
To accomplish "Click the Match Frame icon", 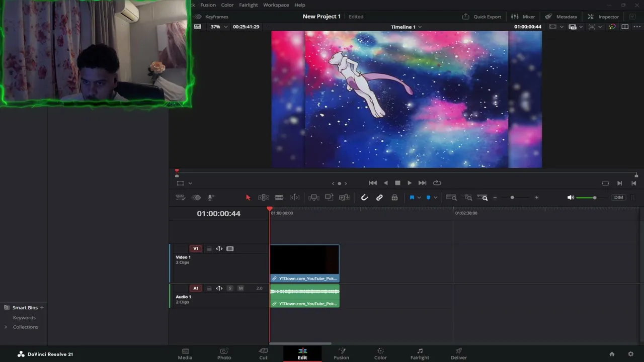I will click(605, 183).
